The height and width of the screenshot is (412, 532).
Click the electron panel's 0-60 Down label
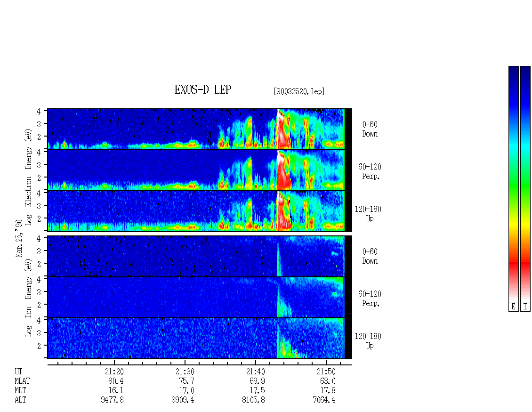coord(370,129)
